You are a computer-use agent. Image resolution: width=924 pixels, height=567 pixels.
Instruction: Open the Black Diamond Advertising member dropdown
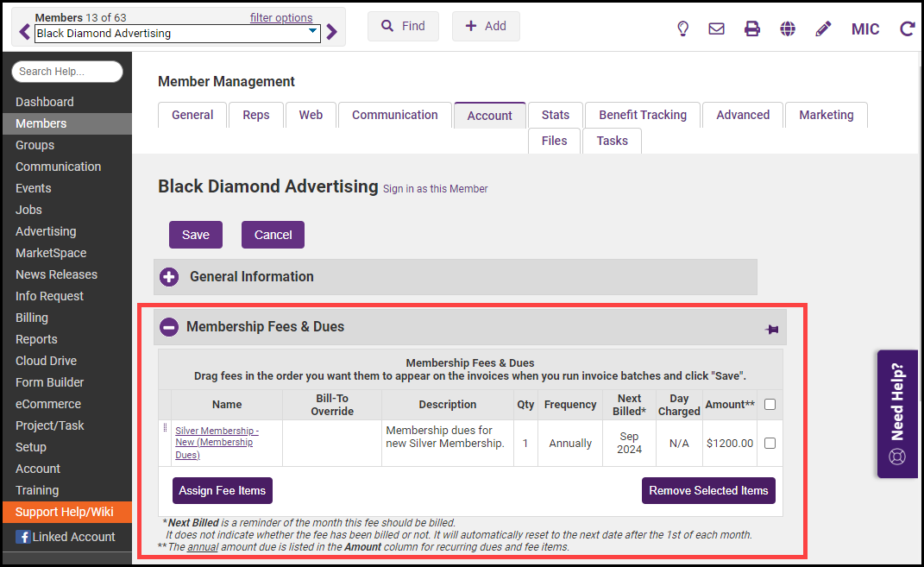click(x=312, y=33)
